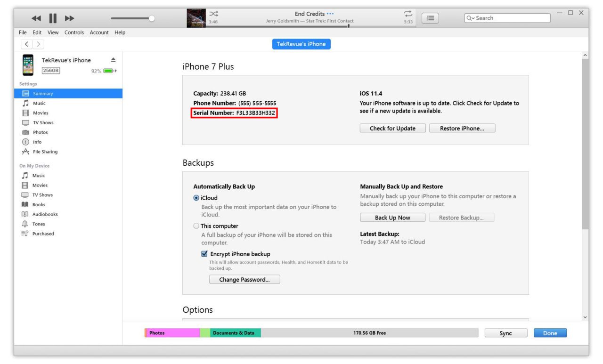Open the Controls menu
The height and width of the screenshot is (364, 603).
[74, 32]
